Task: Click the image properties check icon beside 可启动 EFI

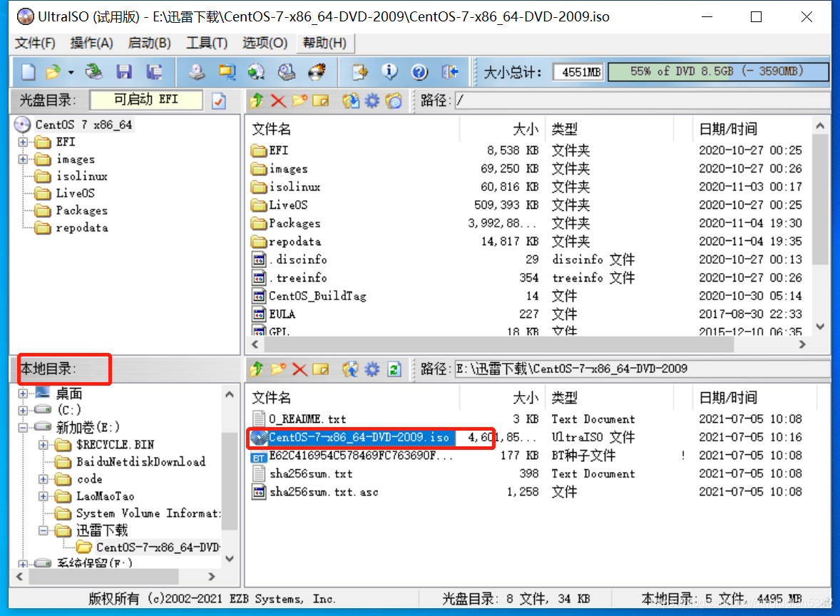Action: click(x=219, y=101)
